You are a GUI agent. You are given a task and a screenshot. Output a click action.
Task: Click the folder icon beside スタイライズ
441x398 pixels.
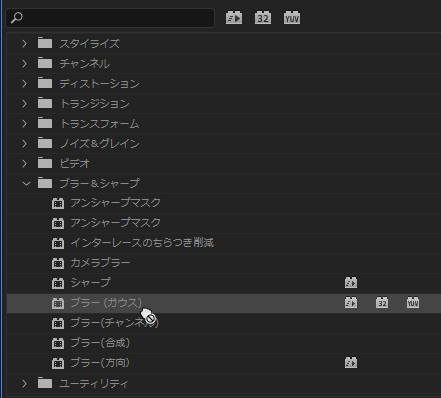(45, 43)
